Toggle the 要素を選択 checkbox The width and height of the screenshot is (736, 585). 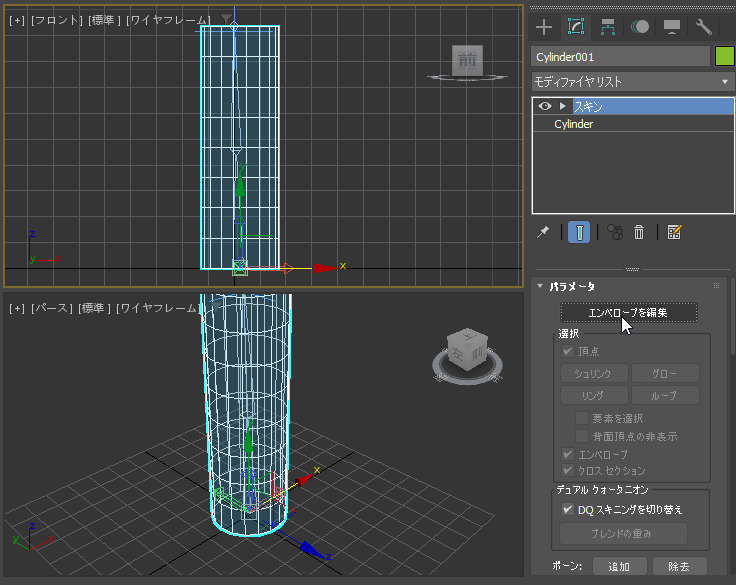point(582,418)
